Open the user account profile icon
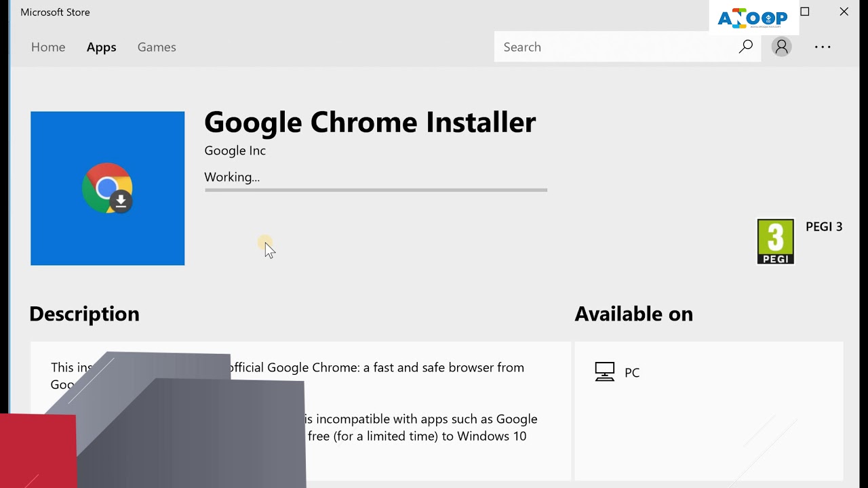This screenshot has height=488, width=868. click(781, 47)
